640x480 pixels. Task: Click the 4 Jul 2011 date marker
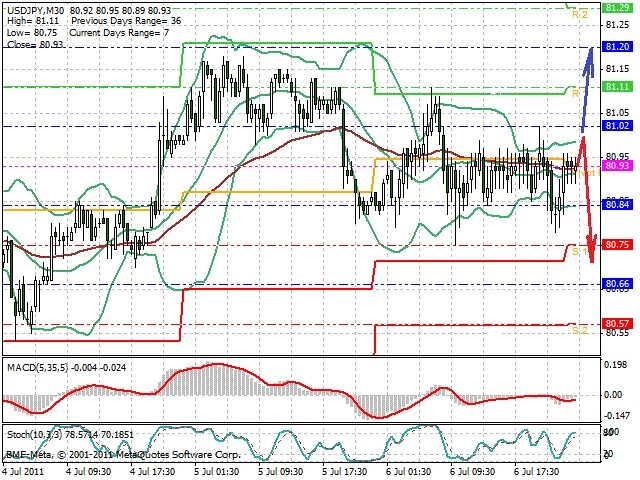tap(23, 471)
